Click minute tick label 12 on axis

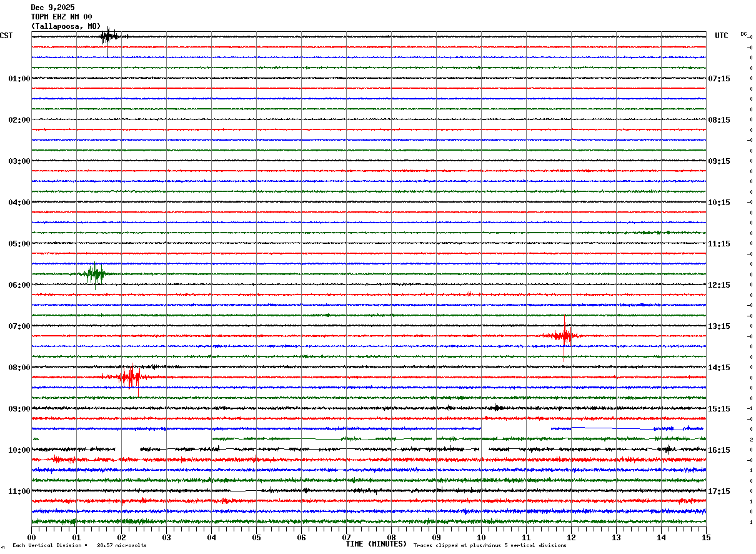pyautogui.click(x=571, y=537)
